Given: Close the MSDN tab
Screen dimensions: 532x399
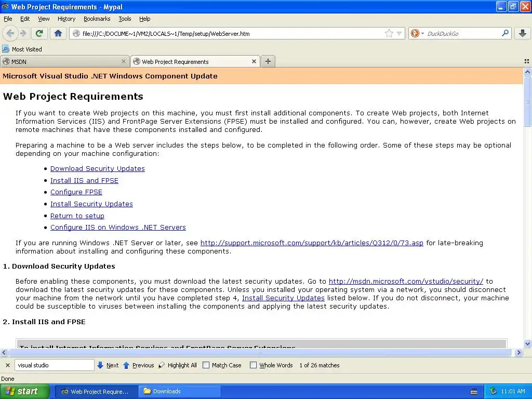Looking at the screenshot, I should tap(124, 61).
